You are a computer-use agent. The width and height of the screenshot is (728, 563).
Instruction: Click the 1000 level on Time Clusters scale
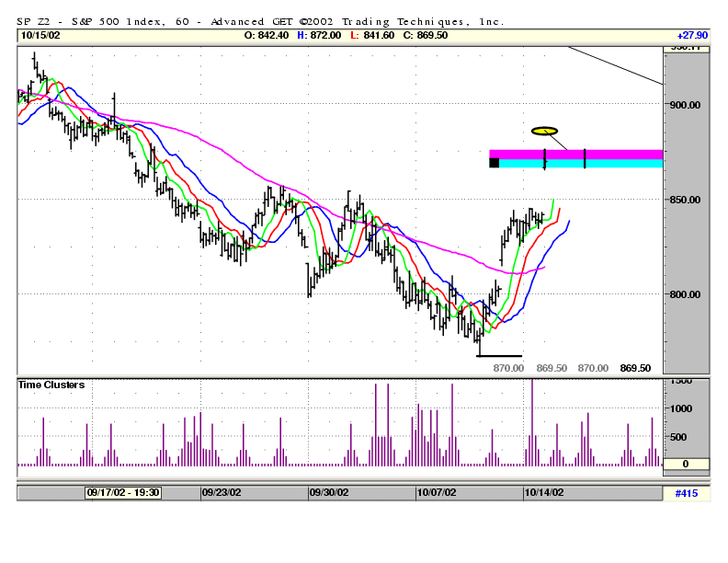pos(681,408)
